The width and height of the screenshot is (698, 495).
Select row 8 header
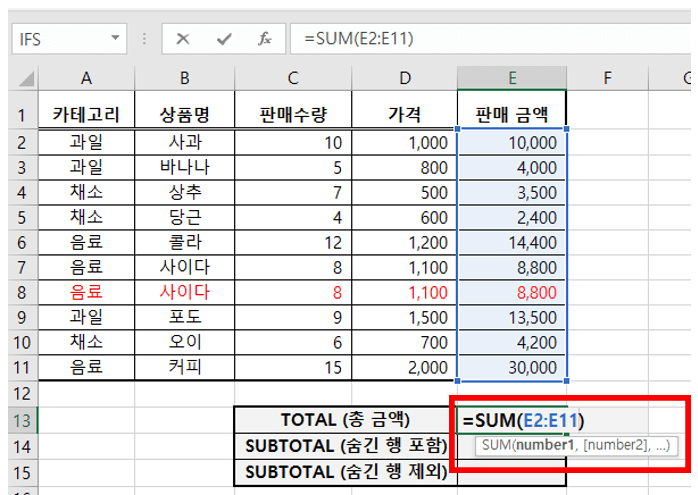tap(22, 293)
